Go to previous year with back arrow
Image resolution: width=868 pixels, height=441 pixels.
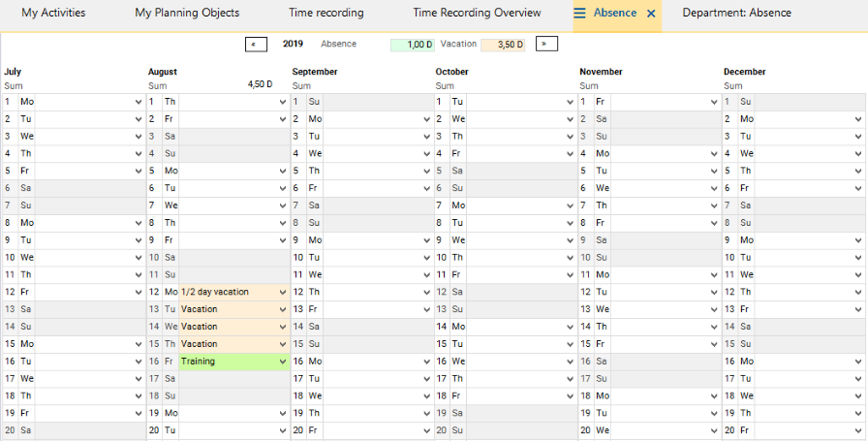click(256, 45)
